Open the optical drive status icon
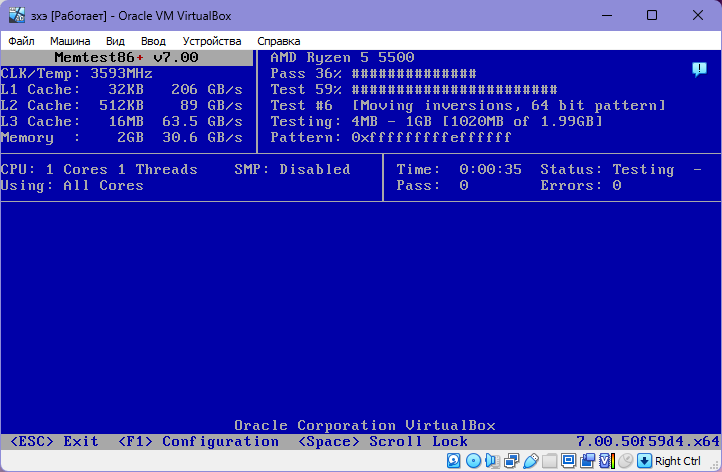This screenshot has height=472, width=722. [473, 461]
